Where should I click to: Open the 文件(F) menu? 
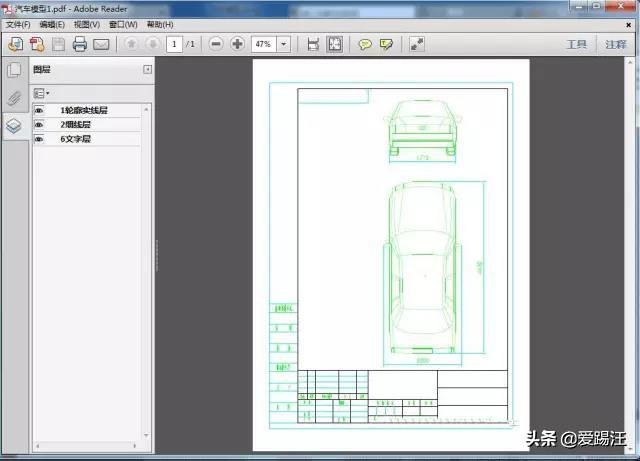point(18,24)
